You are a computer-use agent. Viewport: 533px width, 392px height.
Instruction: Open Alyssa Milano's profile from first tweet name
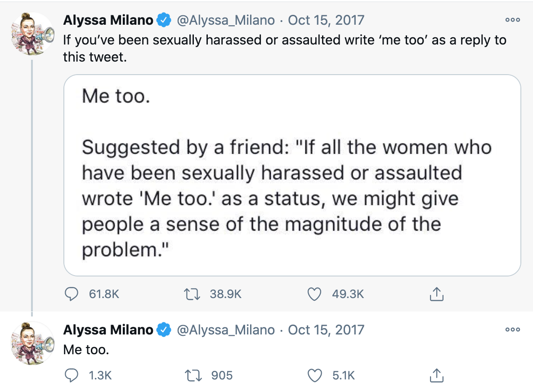(108, 20)
